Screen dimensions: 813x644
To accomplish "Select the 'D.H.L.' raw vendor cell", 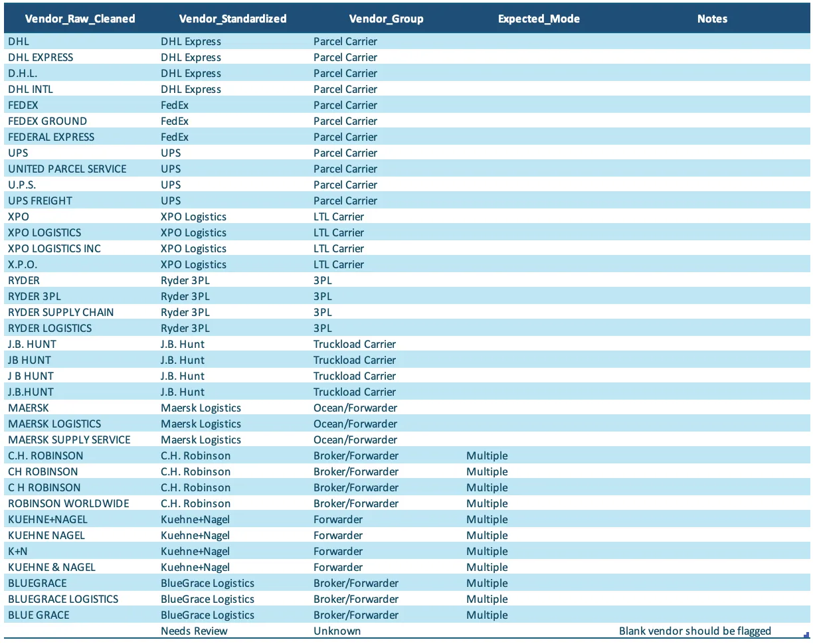I will [80, 73].
